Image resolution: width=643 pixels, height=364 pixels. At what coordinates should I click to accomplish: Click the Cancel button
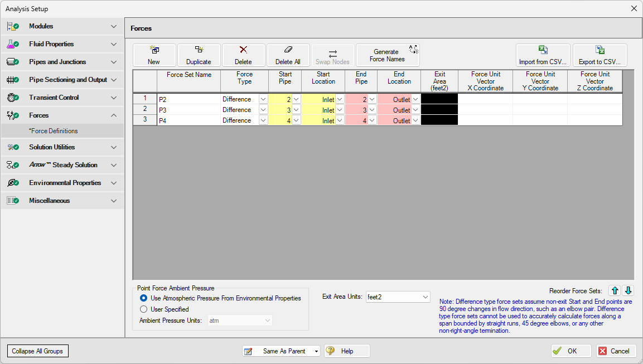(616, 351)
